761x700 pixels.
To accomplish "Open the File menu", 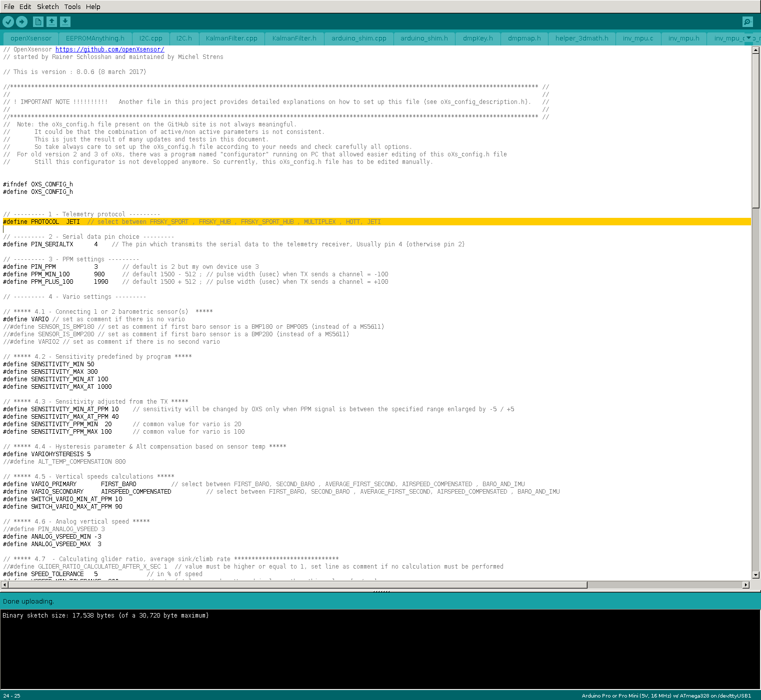I will point(9,6).
